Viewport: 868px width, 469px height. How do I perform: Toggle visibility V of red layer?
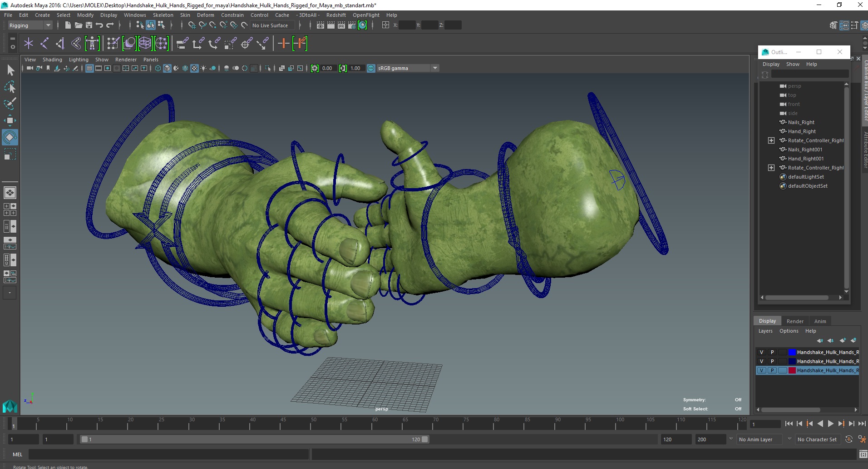(x=762, y=370)
